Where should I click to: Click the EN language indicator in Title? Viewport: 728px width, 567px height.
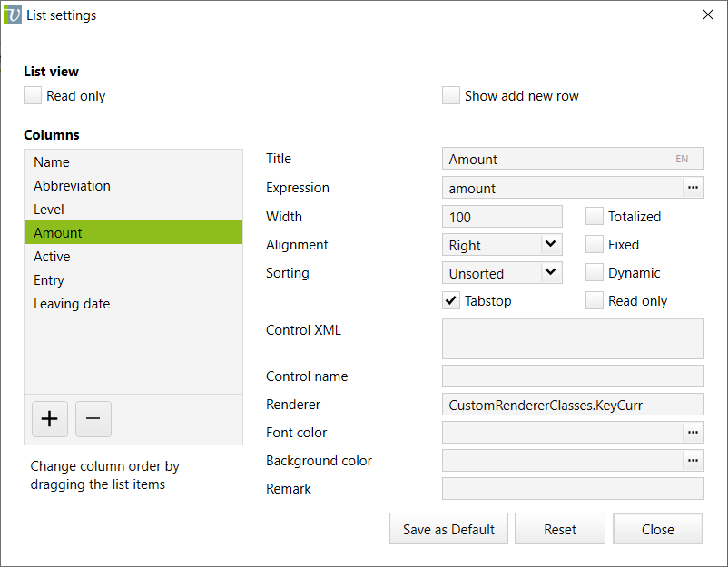[x=682, y=159]
